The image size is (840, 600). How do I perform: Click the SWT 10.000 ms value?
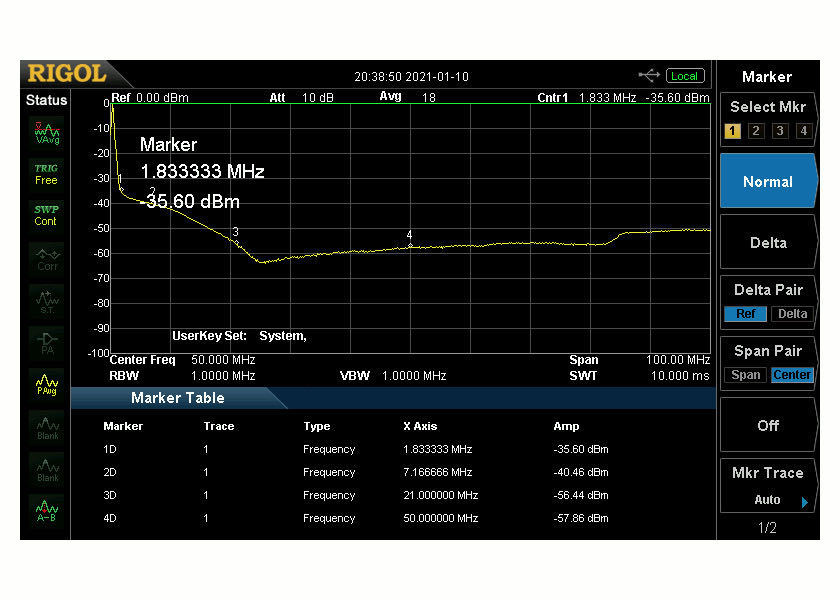[x=680, y=376]
